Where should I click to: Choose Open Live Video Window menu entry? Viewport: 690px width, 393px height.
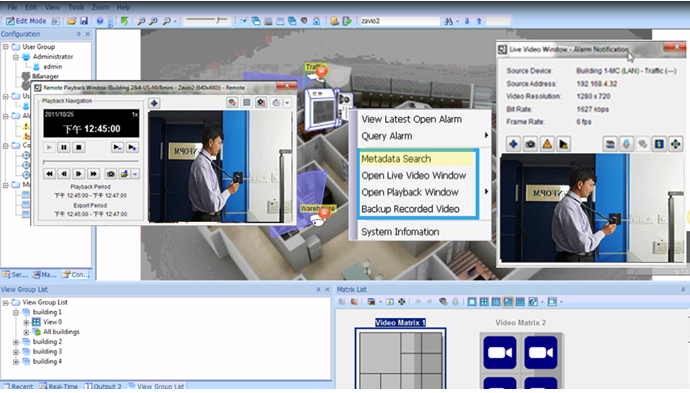click(x=414, y=176)
